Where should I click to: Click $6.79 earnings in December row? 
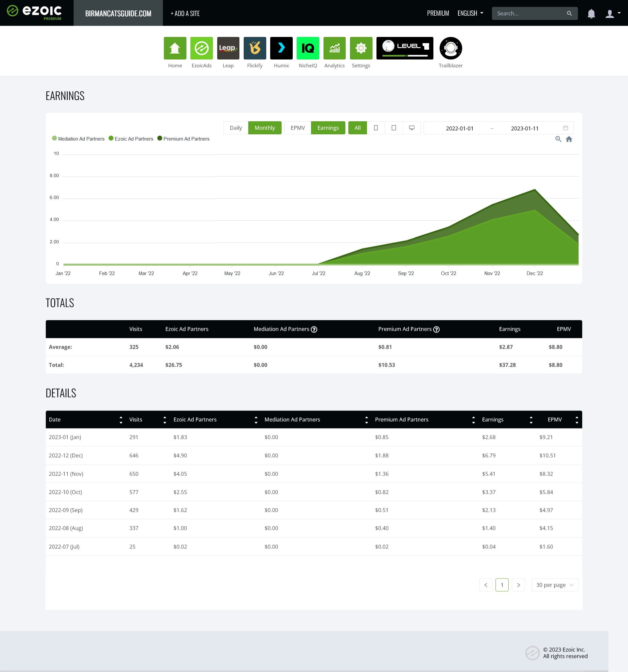pos(489,456)
